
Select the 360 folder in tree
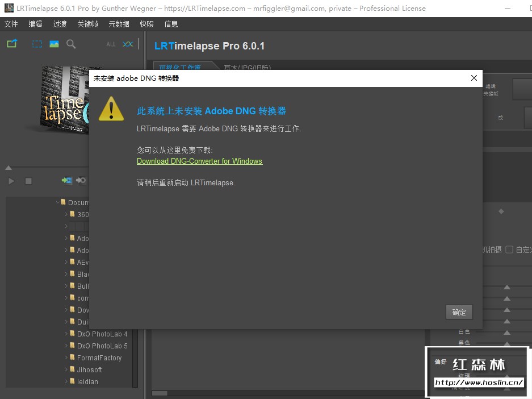tap(83, 214)
